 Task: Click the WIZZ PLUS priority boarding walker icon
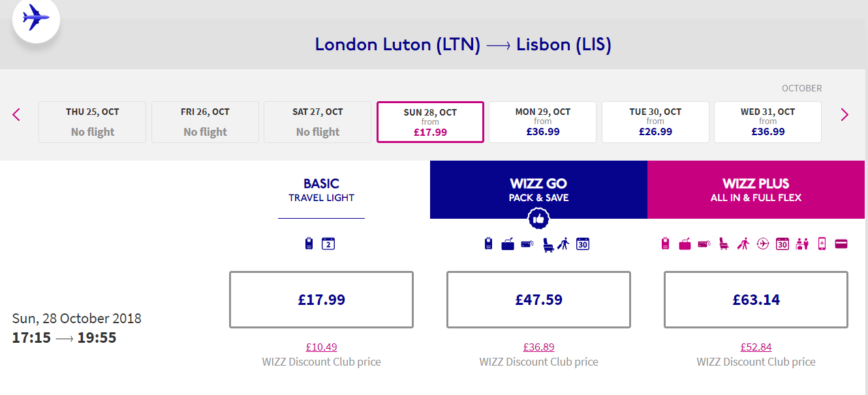[x=743, y=244]
